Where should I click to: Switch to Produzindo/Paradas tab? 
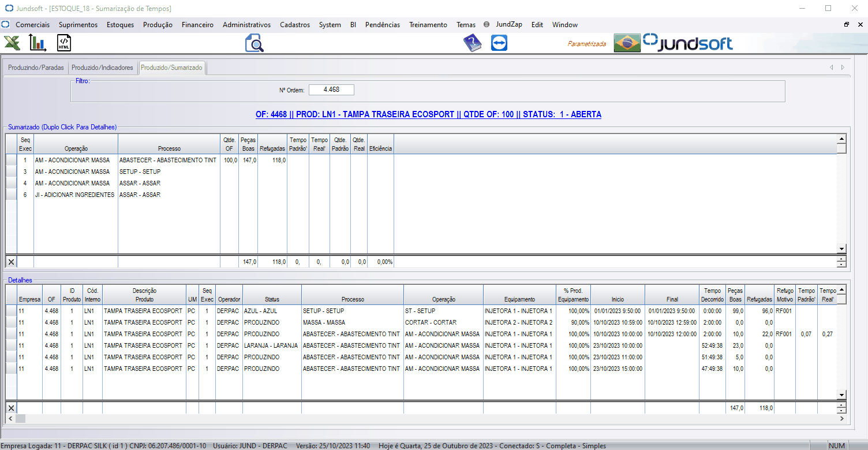click(x=36, y=68)
